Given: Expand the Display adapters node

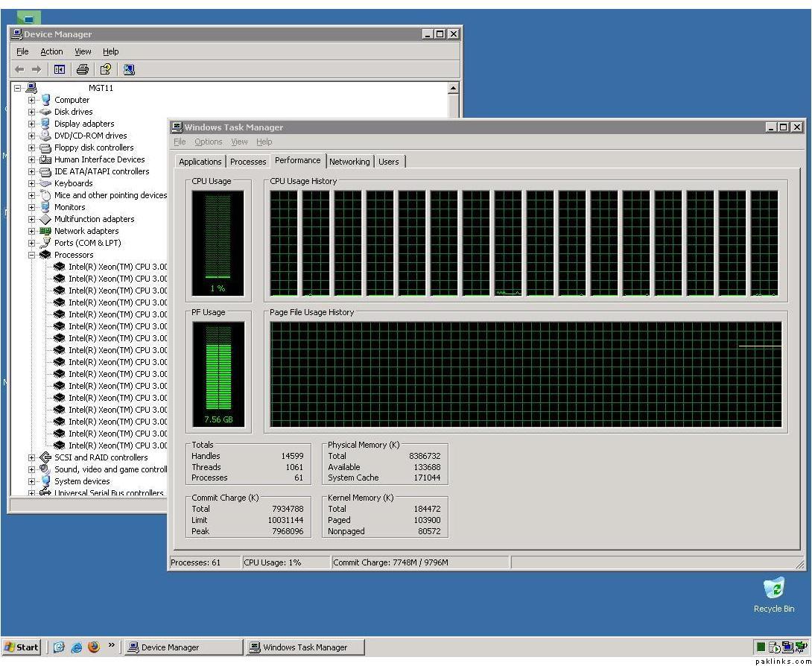Looking at the screenshot, I should click(x=31, y=124).
